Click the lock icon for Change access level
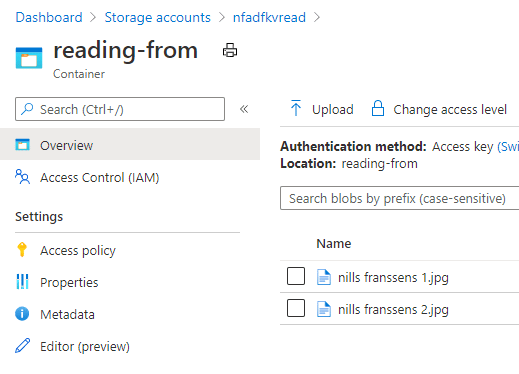 (378, 108)
